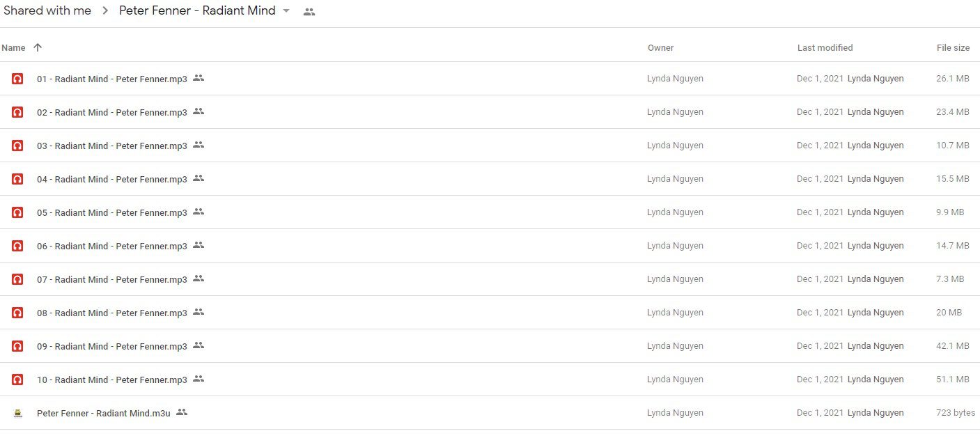Screen dimensions: 980x438
Task: Click audio file icon for track 04
Action: tap(17, 179)
